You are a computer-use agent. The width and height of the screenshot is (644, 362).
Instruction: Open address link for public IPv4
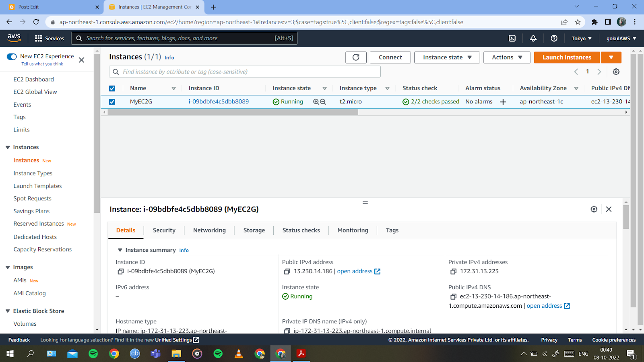click(359, 271)
